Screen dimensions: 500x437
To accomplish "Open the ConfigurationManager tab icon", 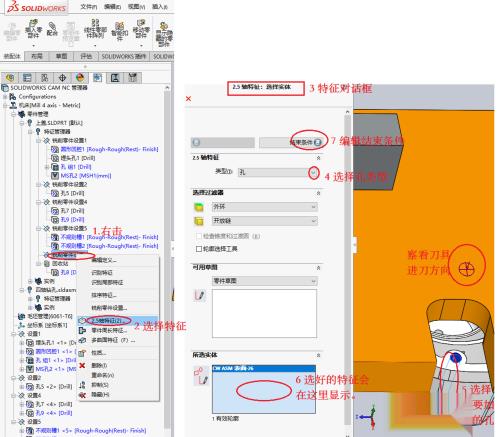I will pyautogui.click(x=44, y=77).
